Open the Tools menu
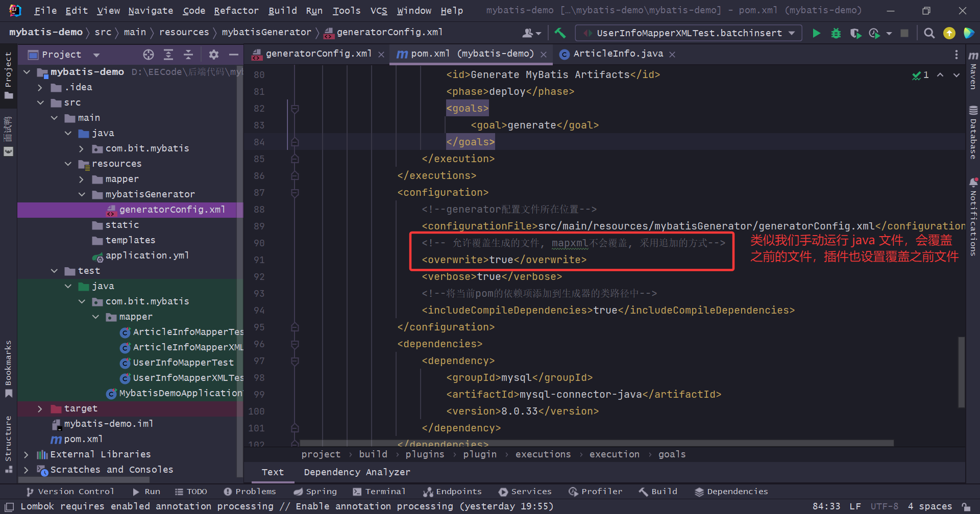The image size is (980, 514). [x=347, y=10]
